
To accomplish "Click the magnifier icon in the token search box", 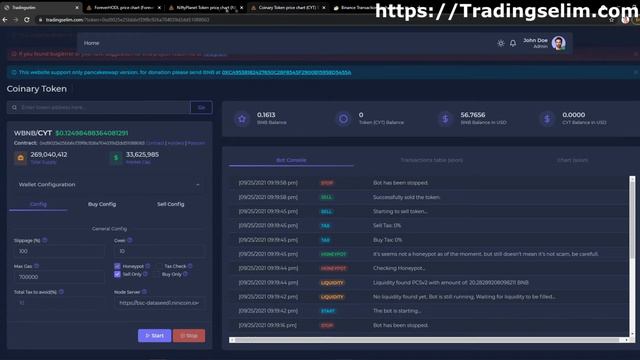I will point(14,107).
